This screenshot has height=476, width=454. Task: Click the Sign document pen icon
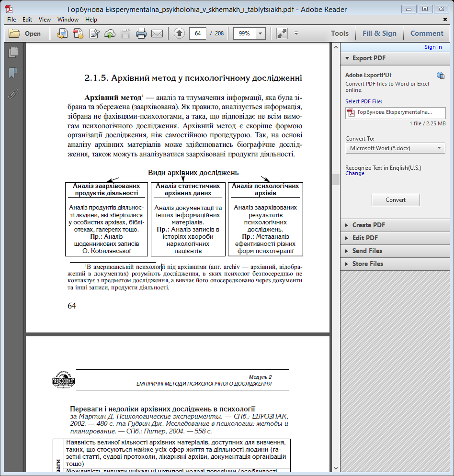point(94,33)
